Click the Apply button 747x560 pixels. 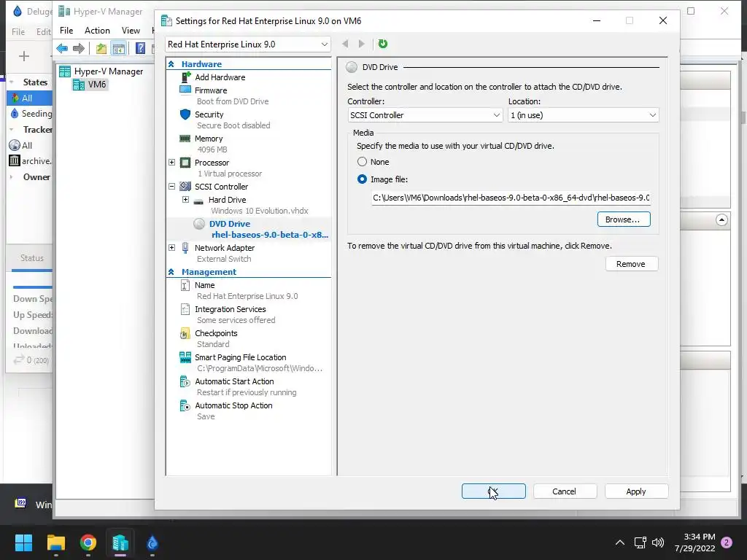[x=636, y=491]
